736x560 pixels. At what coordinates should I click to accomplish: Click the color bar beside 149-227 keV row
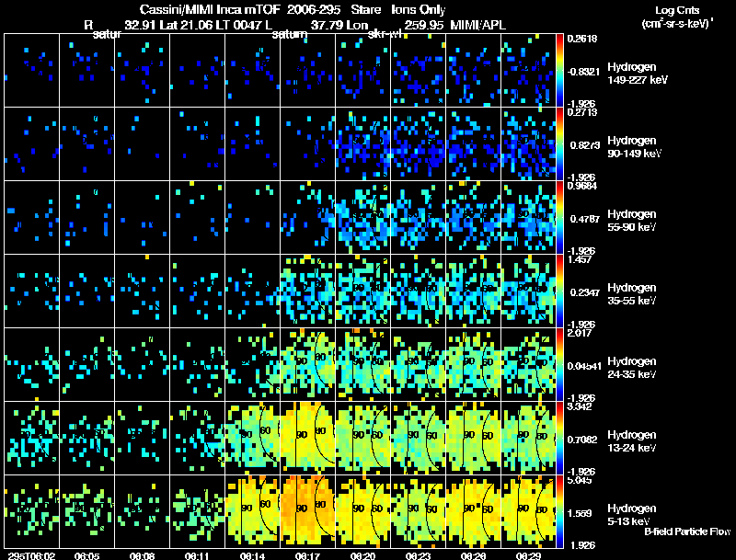tap(559, 71)
